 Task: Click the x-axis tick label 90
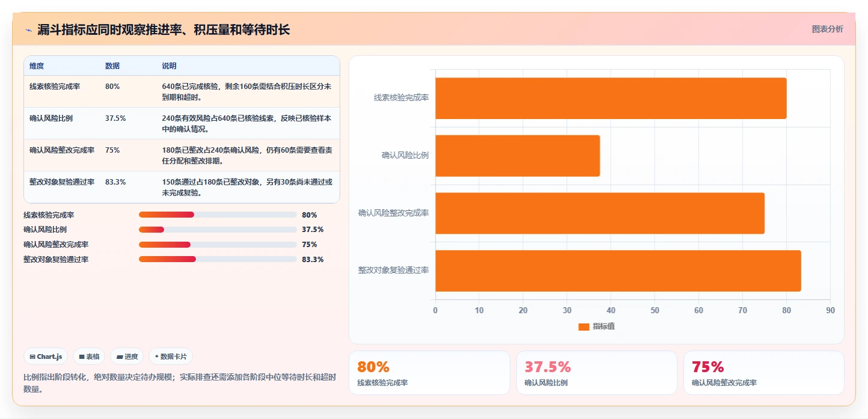[830, 311]
